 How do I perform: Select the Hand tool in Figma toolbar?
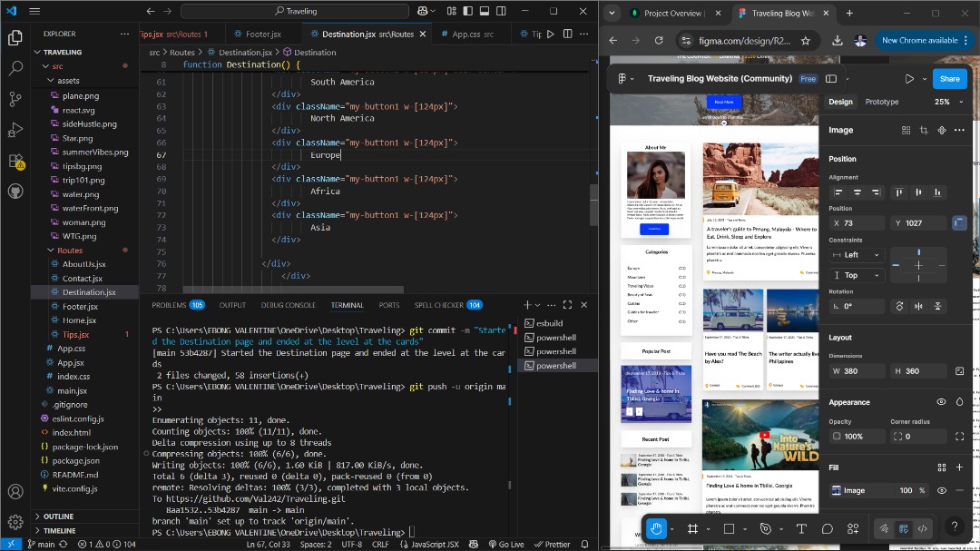(x=656, y=528)
